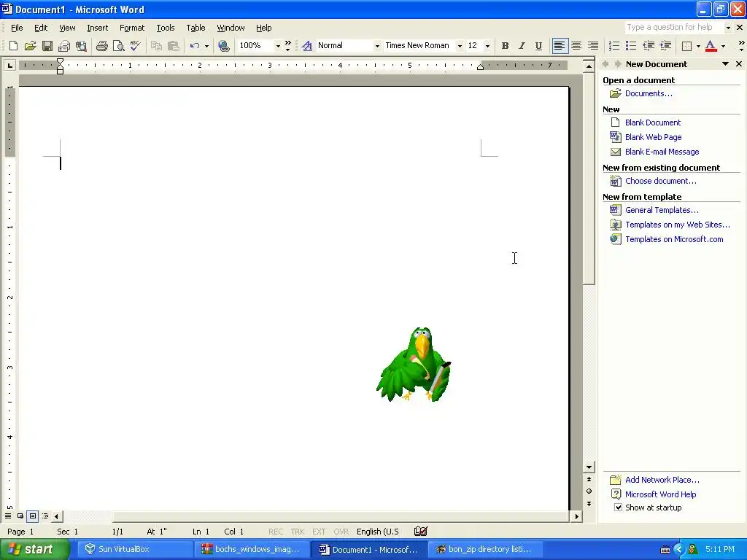Image resolution: width=747 pixels, height=560 pixels.
Task: Expand the help question box dropdown arrow
Action: pos(728,28)
